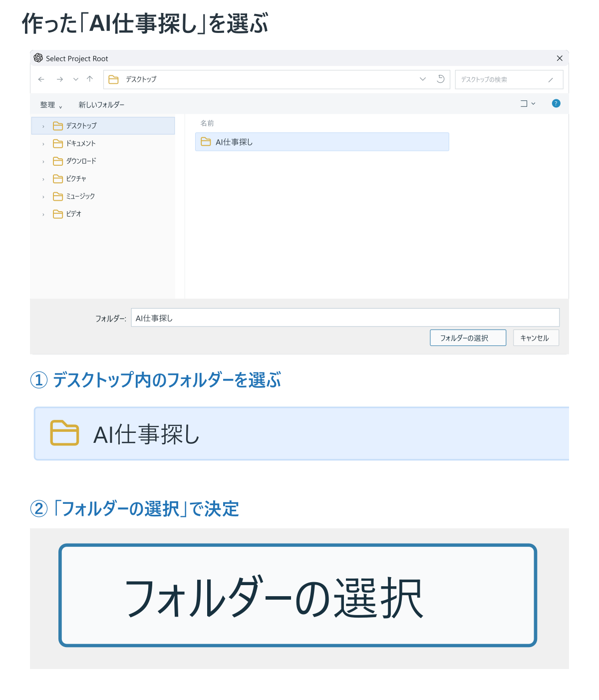Close the Select Project Root dialog
Screen dimensions: 599x700
pos(560,58)
